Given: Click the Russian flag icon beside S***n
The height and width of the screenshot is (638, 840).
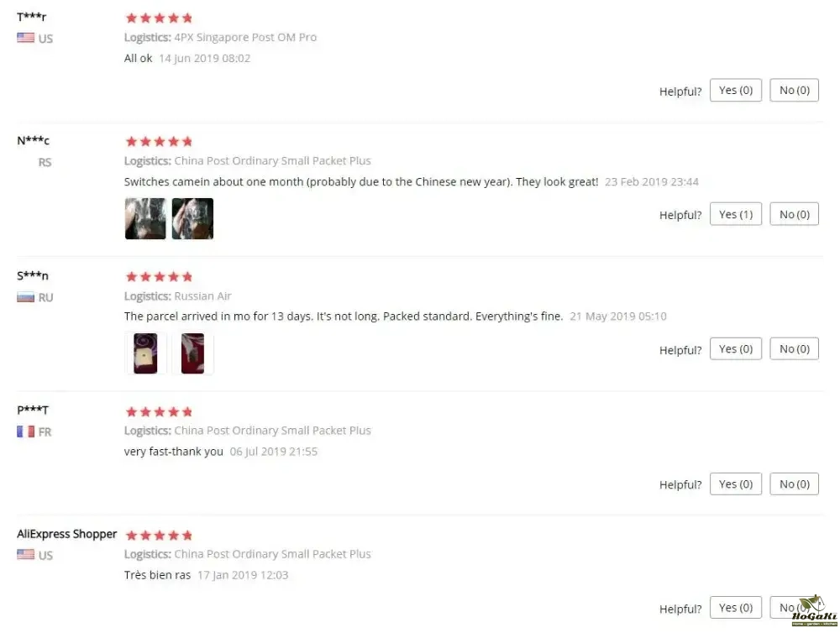Looking at the screenshot, I should pos(26,296).
